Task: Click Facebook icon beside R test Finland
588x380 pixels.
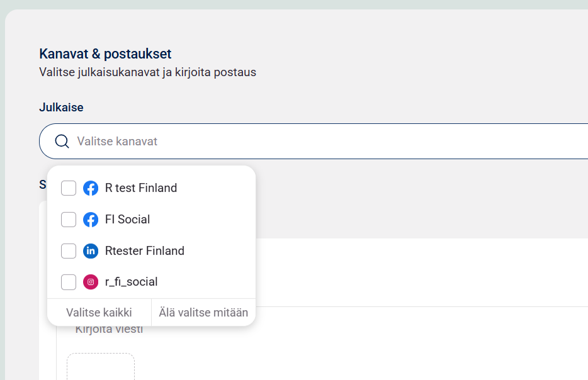Action: click(91, 188)
